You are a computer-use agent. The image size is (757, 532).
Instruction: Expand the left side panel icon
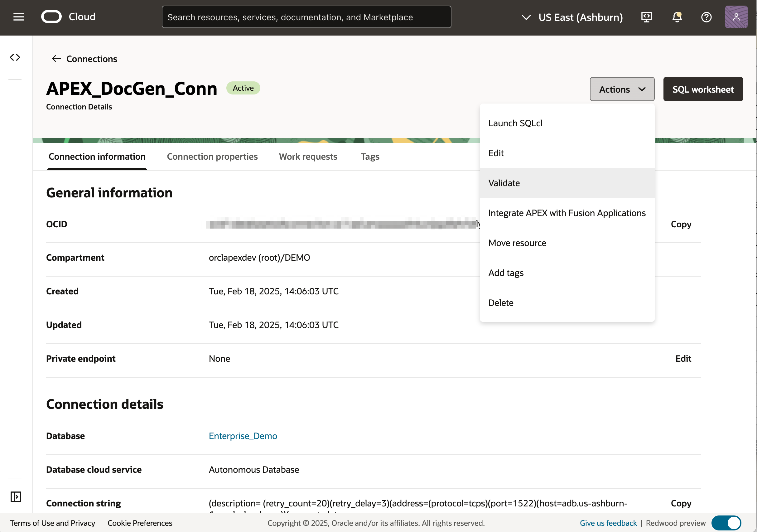click(x=16, y=496)
